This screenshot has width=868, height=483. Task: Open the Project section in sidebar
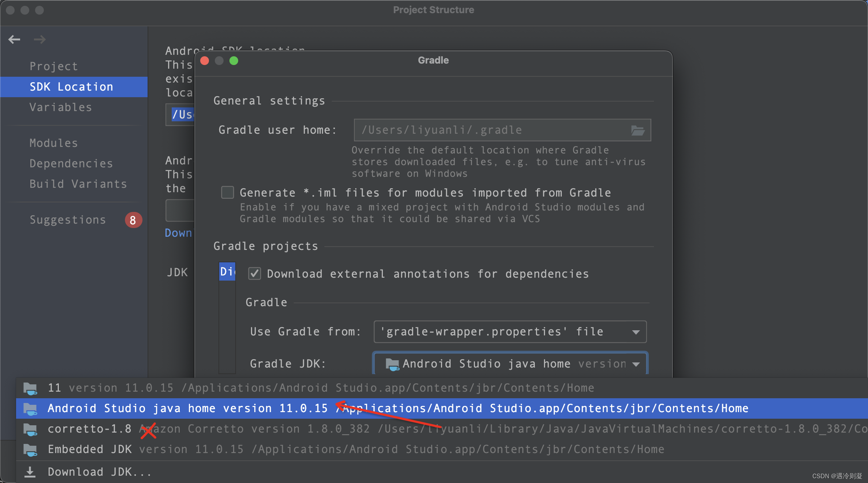tap(54, 66)
